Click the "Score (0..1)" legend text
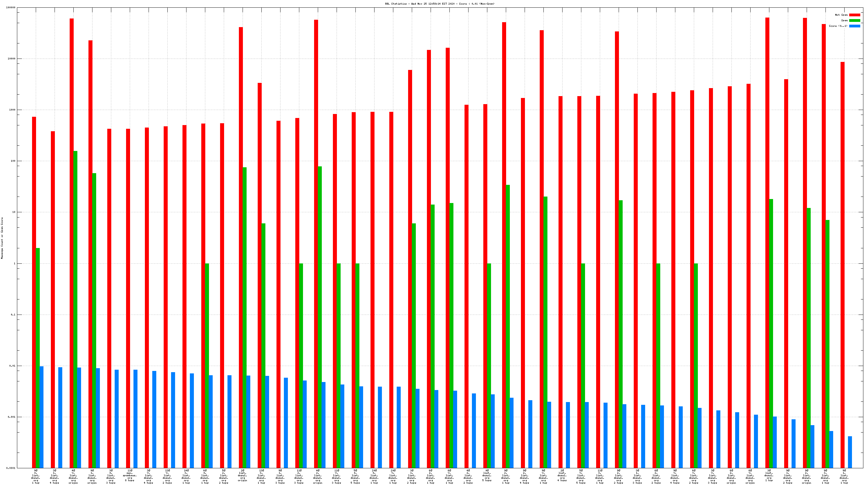Viewport: 868px width, 488px height. coord(838,26)
